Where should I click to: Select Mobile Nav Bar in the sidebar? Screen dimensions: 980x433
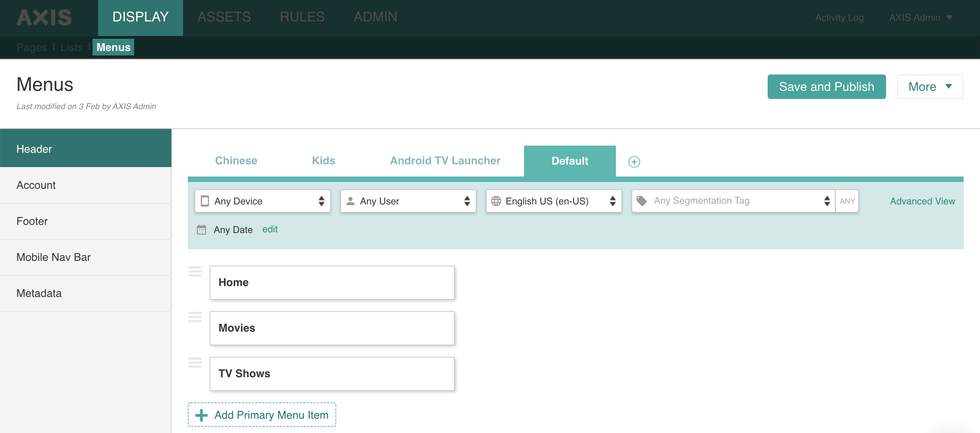pos(86,257)
